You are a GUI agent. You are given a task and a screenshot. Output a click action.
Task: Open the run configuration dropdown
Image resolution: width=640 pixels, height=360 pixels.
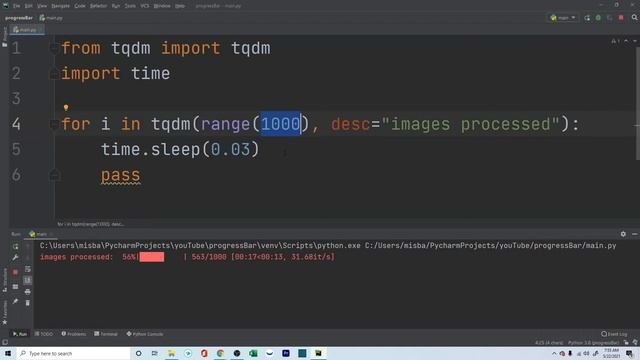pyautogui.click(x=563, y=18)
